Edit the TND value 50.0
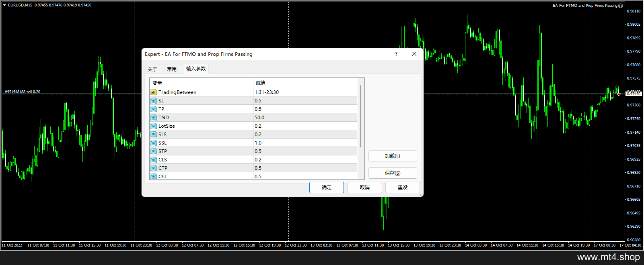Viewport: 644px width, 265px height. (305, 118)
